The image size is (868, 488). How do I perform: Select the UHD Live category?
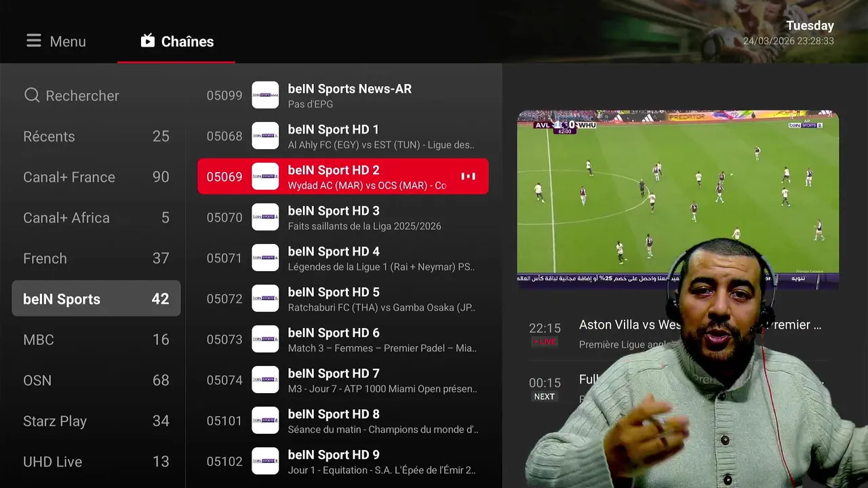[x=96, y=462]
